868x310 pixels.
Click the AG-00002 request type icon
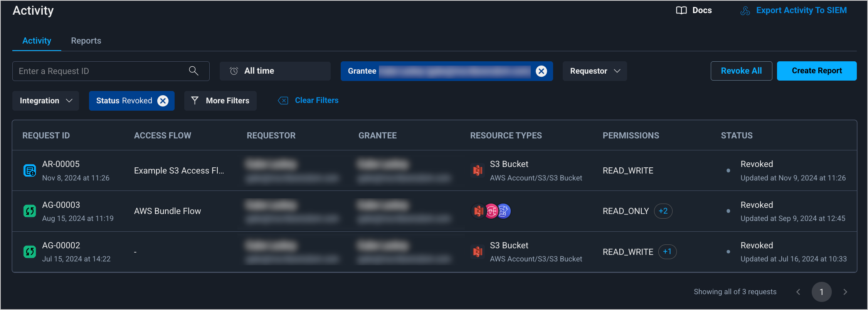(x=30, y=252)
